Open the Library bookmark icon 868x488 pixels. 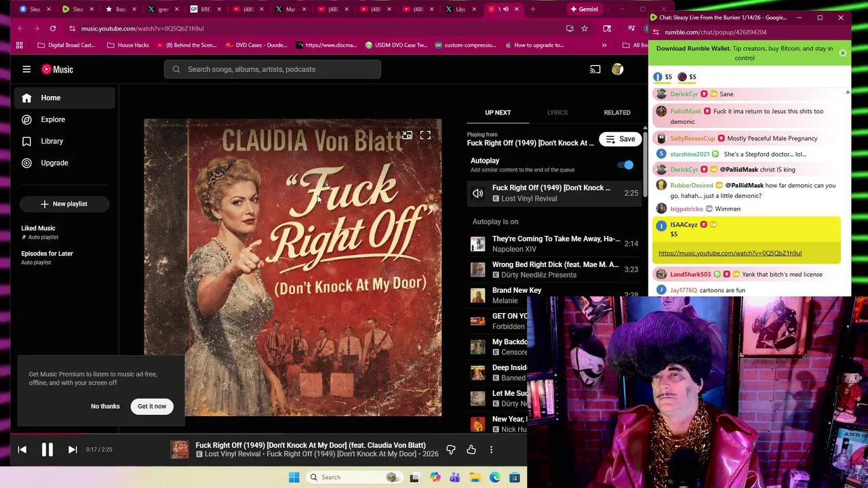[x=26, y=141]
